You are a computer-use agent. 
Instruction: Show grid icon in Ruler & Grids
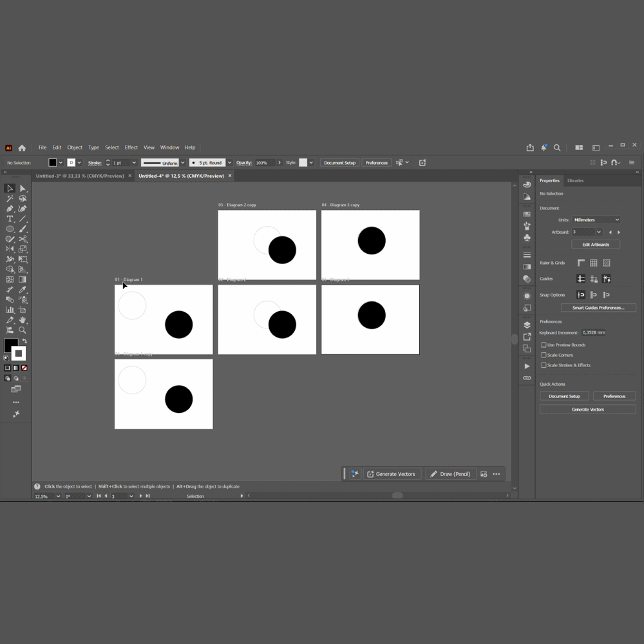point(594,263)
